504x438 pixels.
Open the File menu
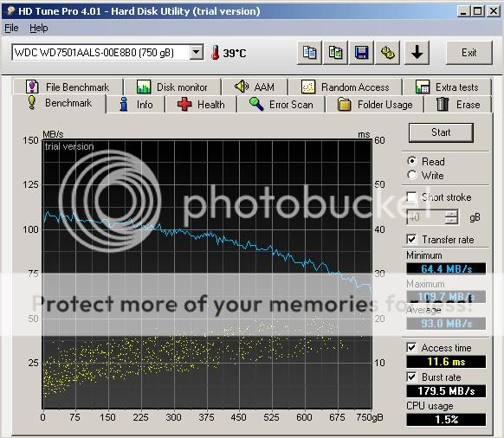11,28
